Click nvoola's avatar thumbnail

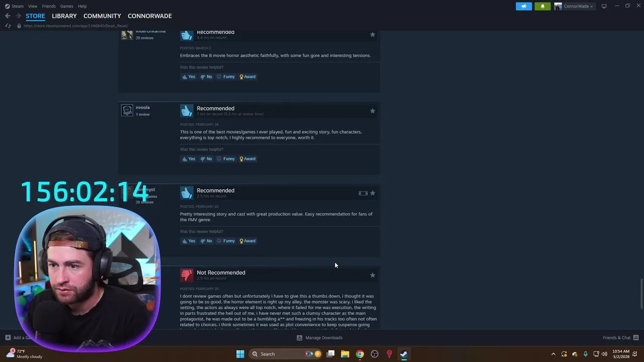pos(127,110)
